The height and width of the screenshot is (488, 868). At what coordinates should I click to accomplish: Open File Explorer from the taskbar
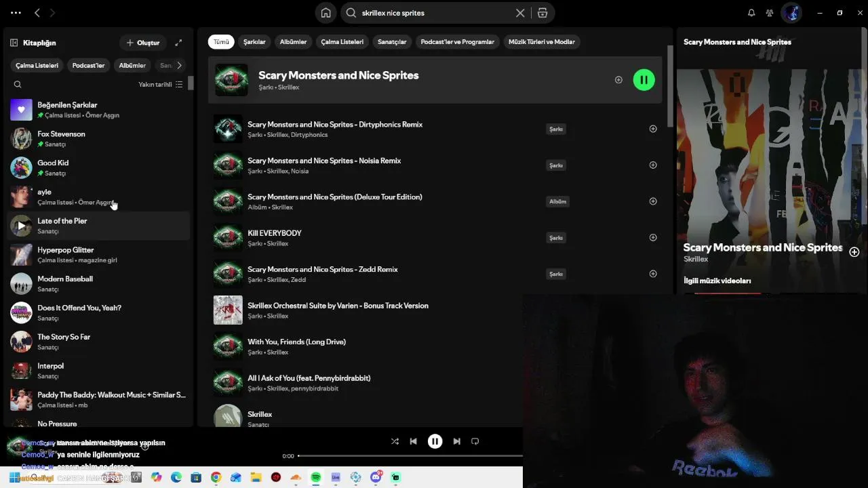click(256, 477)
